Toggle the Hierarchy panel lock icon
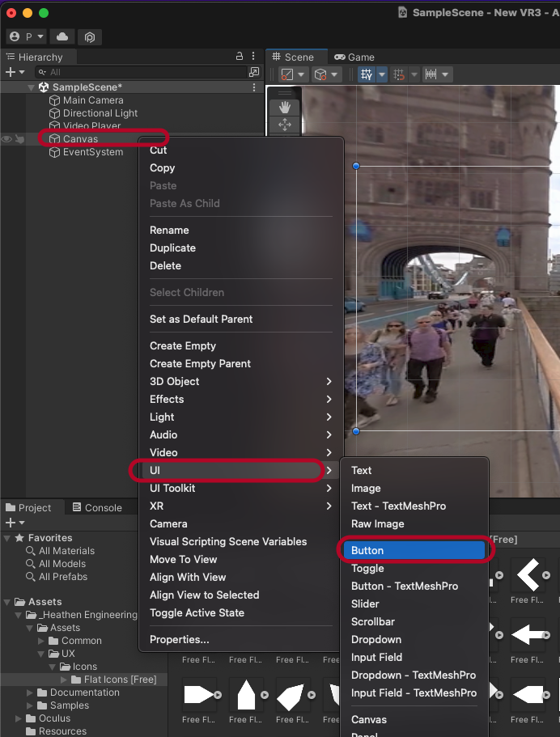 240,57
